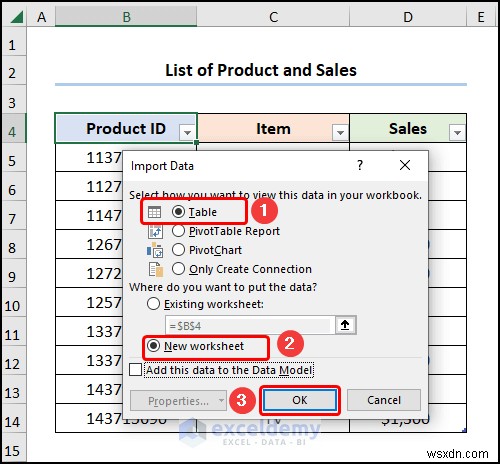Image resolution: width=500 pixels, height=464 pixels.
Task: Click the Product ID cell in row 9
Action: 89,273
